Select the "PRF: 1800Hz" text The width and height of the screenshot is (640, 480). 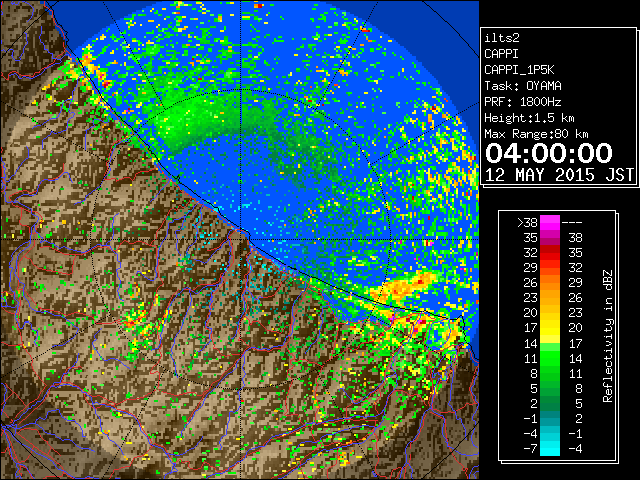(523, 102)
